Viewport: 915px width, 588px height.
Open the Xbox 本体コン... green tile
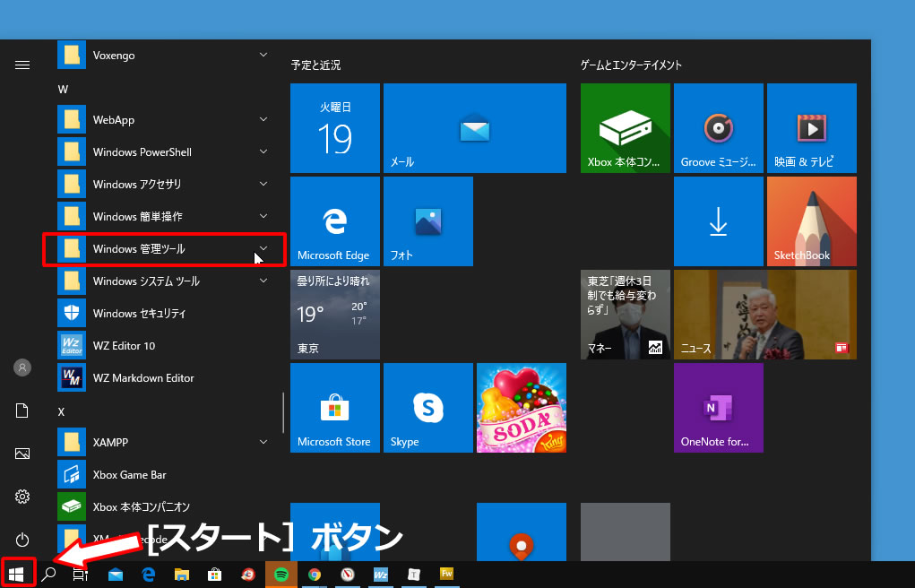pyautogui.click(x=625, y=128)
